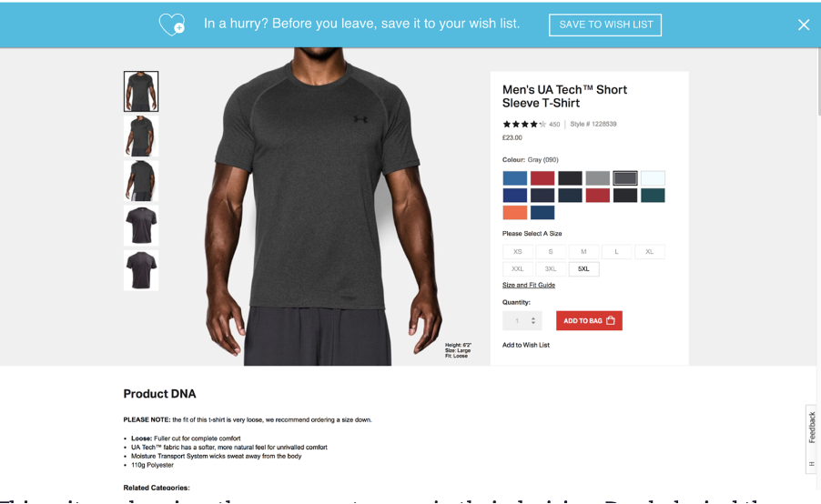Select the first red colour swatch

(542, 178)
